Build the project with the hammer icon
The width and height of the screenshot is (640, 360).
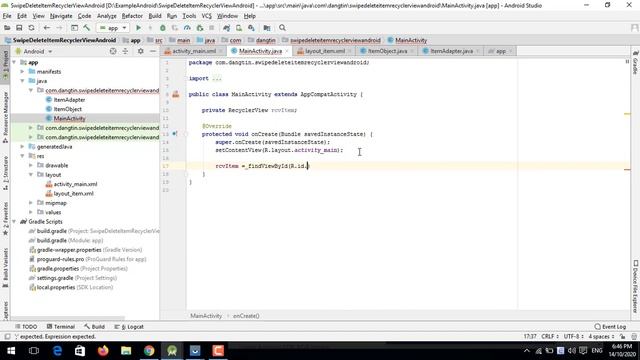[x=87, y=28]
